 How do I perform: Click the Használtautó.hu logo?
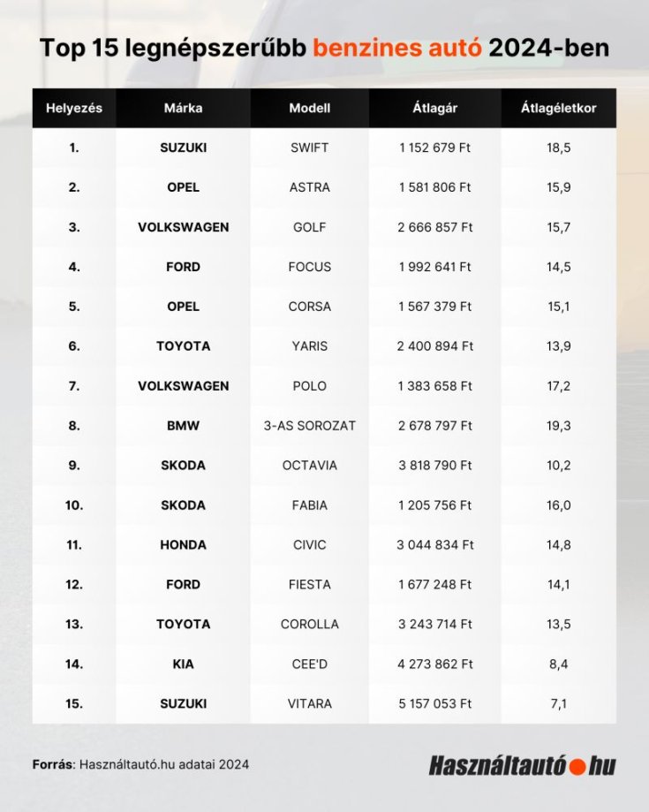[522, 765]
